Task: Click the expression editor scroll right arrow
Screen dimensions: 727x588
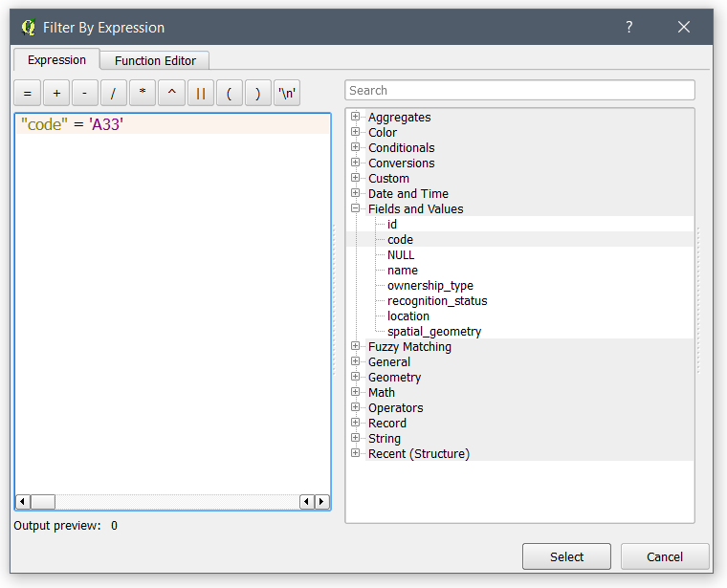Action: pyautogui.click(x=322, y=502)
